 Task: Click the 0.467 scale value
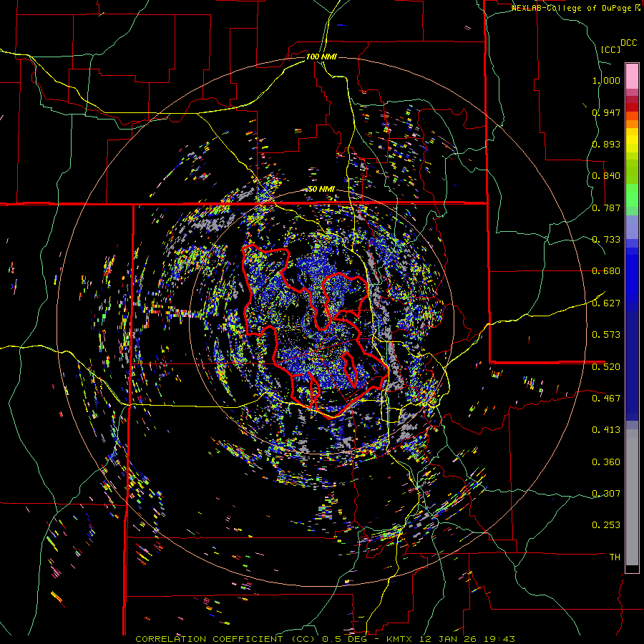[606, 398]
